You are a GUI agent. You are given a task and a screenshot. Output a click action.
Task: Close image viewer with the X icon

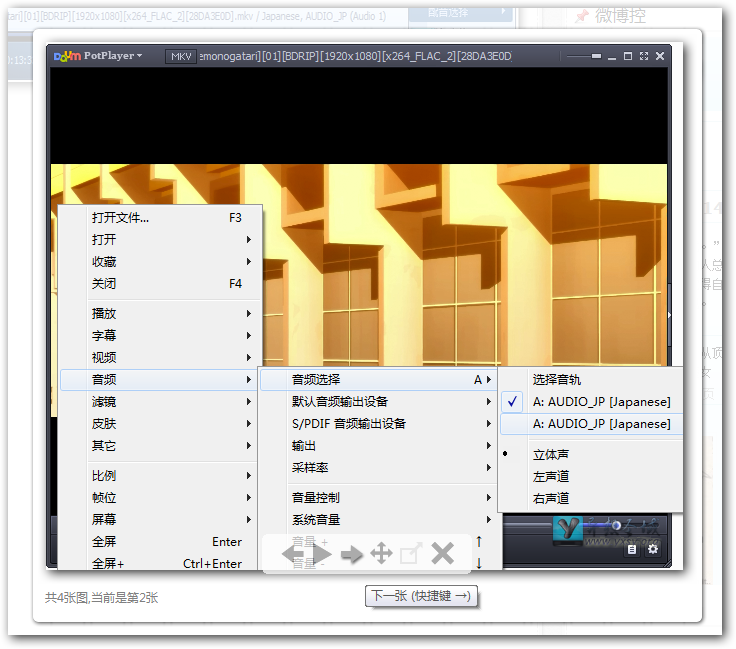(x=443, y=554)
